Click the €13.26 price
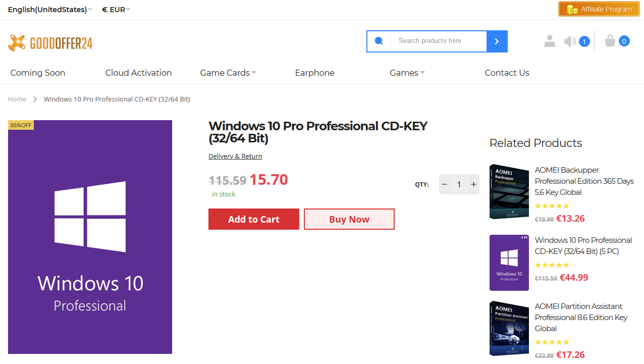This screenshot has width=644, height=364. coord(570,219)
